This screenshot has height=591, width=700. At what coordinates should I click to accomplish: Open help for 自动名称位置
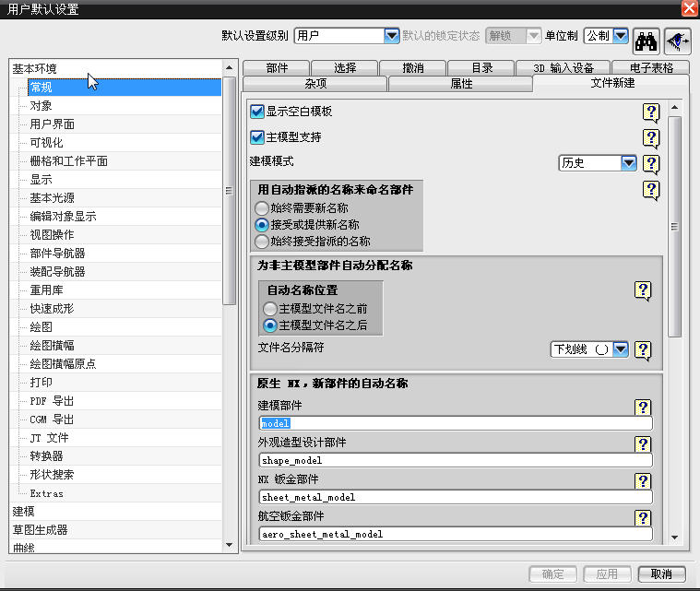tap(643, 290)
